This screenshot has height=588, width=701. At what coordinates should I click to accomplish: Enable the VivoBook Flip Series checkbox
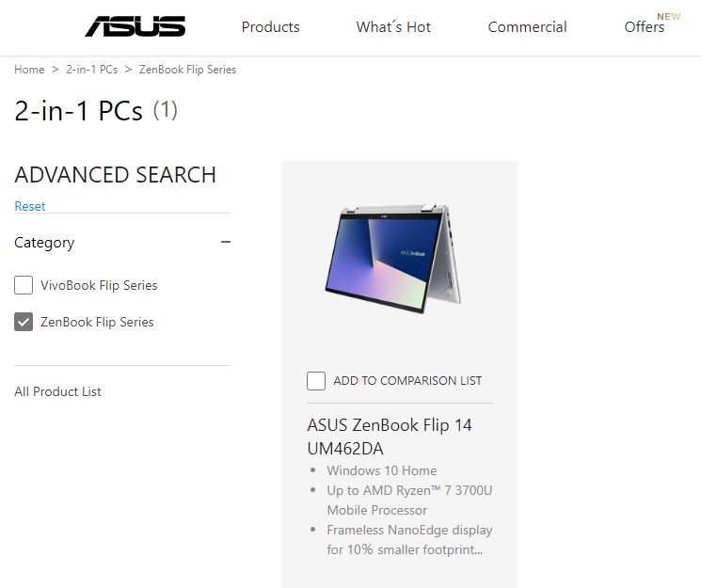pos(24,285)
